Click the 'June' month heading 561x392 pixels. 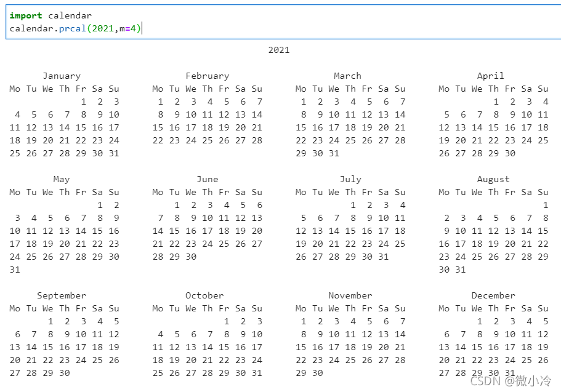(208, 179)
